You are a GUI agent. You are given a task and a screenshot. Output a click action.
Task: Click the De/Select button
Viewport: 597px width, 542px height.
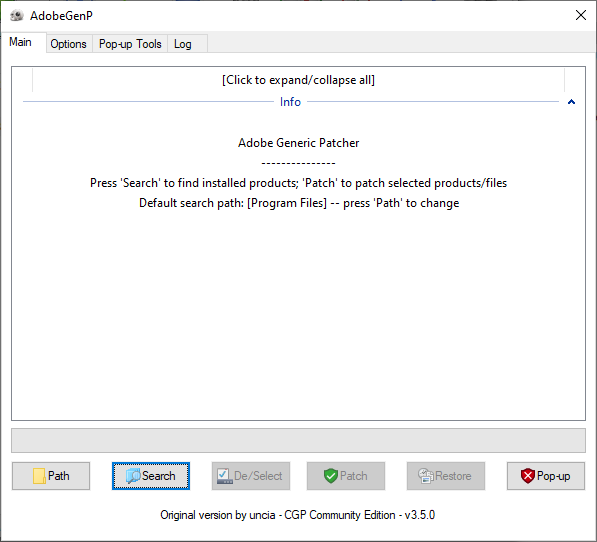click(251, 476)
